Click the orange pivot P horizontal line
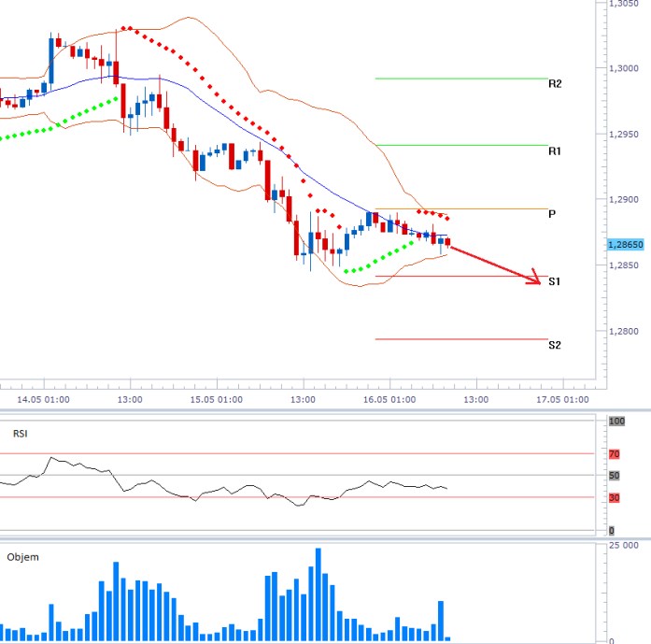The height and width of the screenshot is (644, 651). 461,209
